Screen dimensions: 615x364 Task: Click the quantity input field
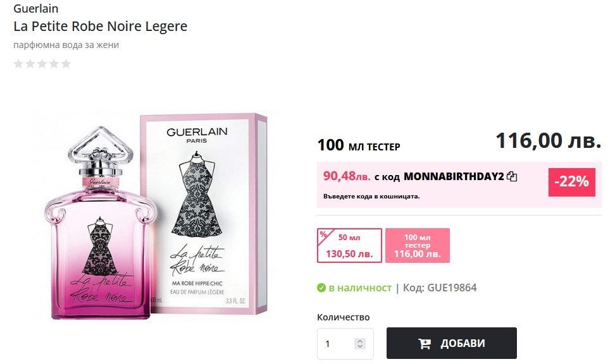(345, 344)
